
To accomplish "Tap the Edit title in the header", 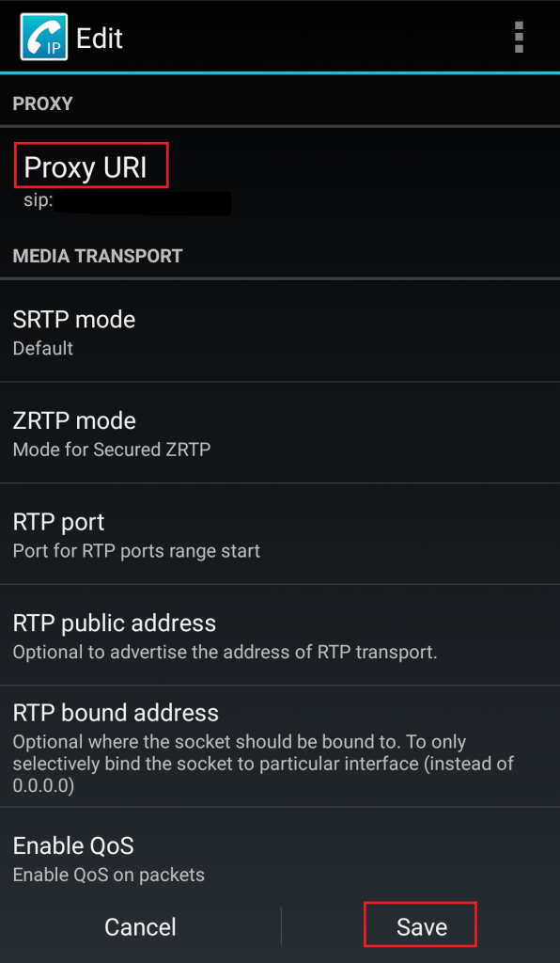I will pos(100,38).
